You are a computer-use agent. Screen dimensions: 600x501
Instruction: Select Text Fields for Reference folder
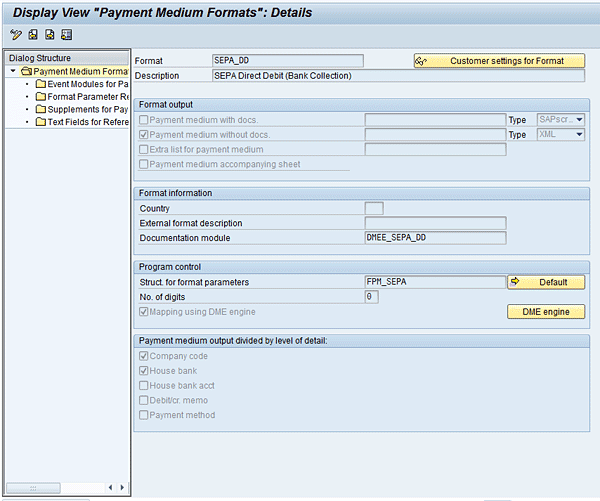tap(85, 122)
